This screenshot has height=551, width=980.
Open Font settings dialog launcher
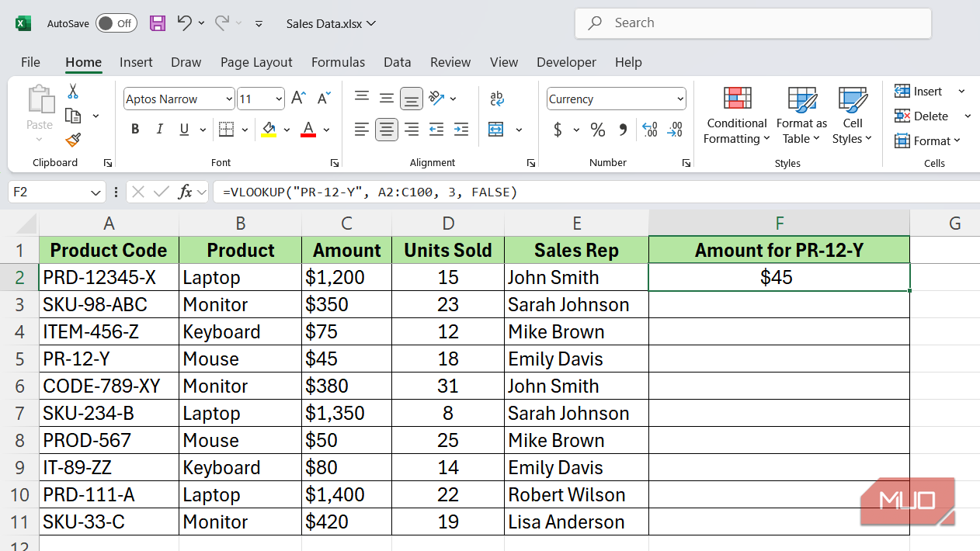334,163
